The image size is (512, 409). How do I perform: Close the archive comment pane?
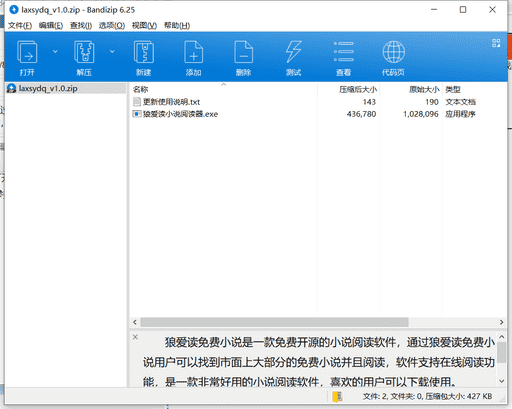pyautogui.click(x=135, y=337)
